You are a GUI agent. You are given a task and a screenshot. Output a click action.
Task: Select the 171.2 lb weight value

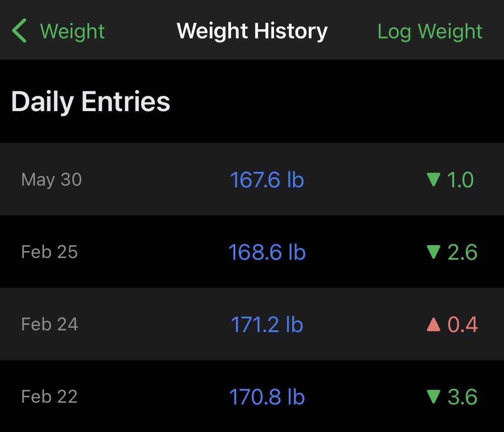pyautogui.click(x=267, y=324)
